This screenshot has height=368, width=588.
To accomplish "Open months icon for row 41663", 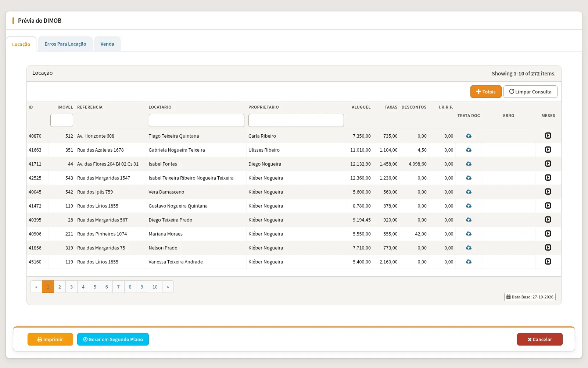I will point(548,150).
